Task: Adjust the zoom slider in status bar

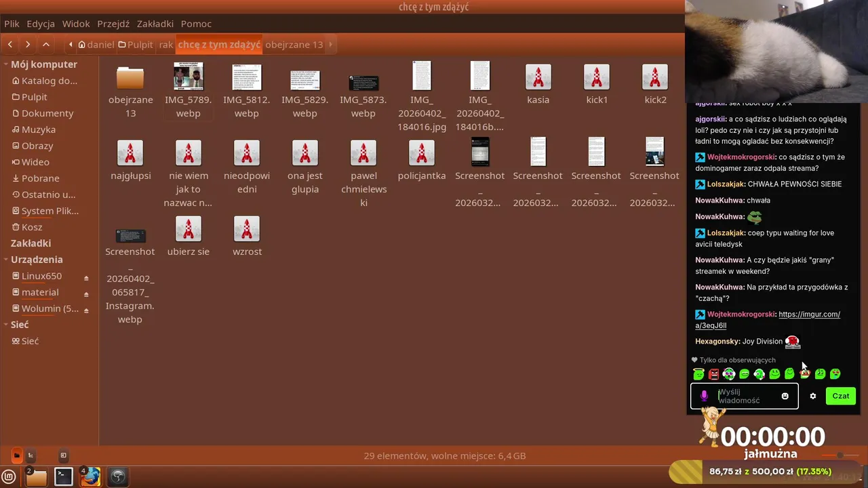Action: coord(840,455)
